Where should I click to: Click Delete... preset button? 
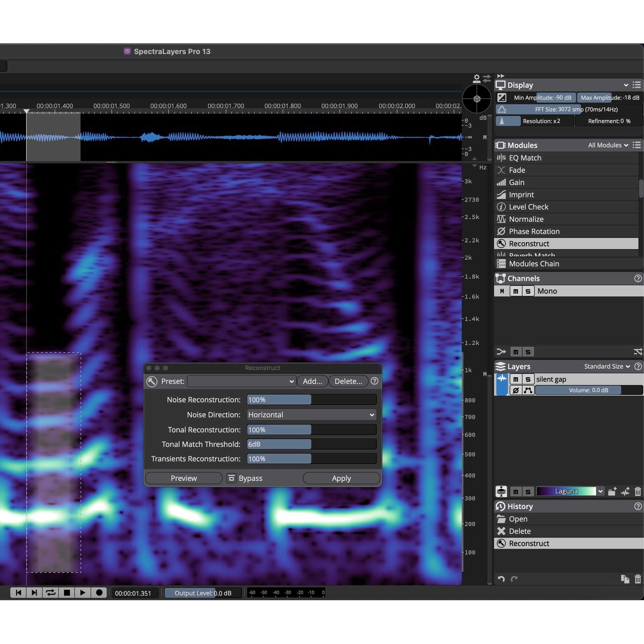coord(348,381)
